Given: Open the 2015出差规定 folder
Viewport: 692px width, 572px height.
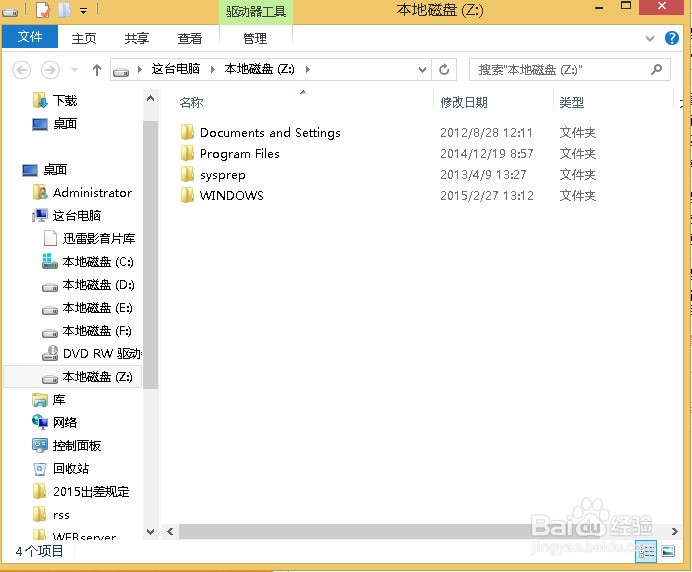Looking at the screenshot, I should [x=91, y=491].
